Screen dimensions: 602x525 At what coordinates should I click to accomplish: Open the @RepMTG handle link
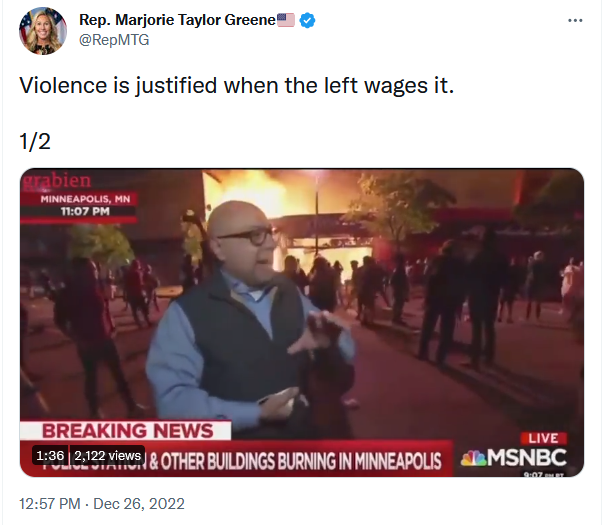coord(114,40)
